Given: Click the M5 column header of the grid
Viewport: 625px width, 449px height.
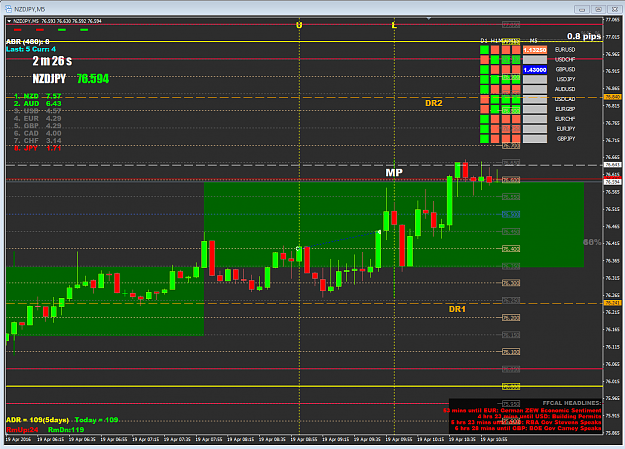Looking at the screenshot, I should (x=534, y=41).
